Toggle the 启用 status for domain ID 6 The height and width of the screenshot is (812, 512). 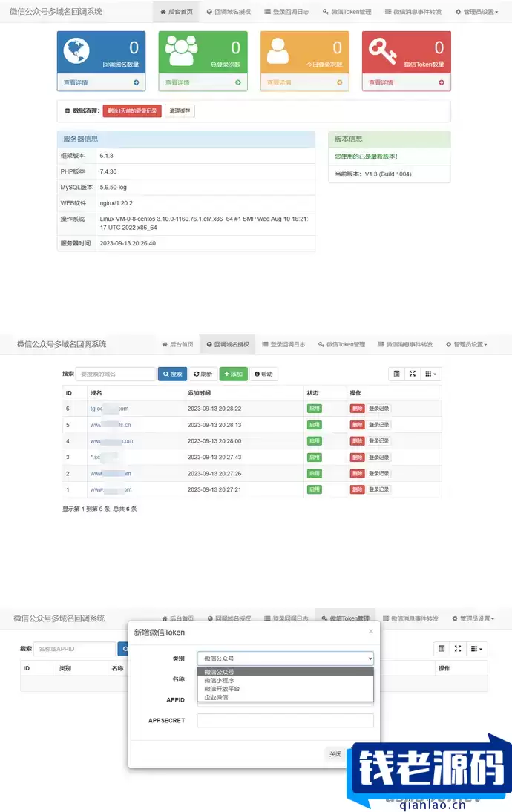pyautogui.click(x=315, y=409)
